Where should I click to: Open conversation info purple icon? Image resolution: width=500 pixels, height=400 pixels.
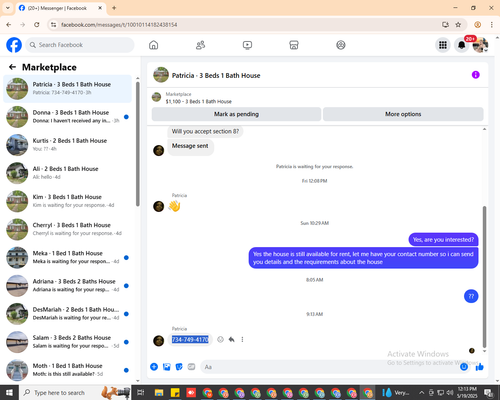pyautogui.click(x=476, y=75)
